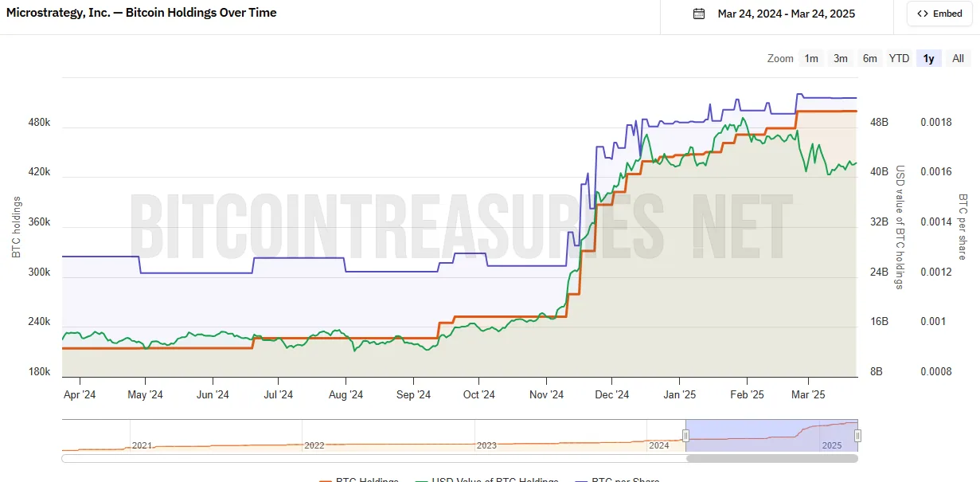The image size is (980, 482).
Task: Set zoom to 1m
Action: click(811, 58)
